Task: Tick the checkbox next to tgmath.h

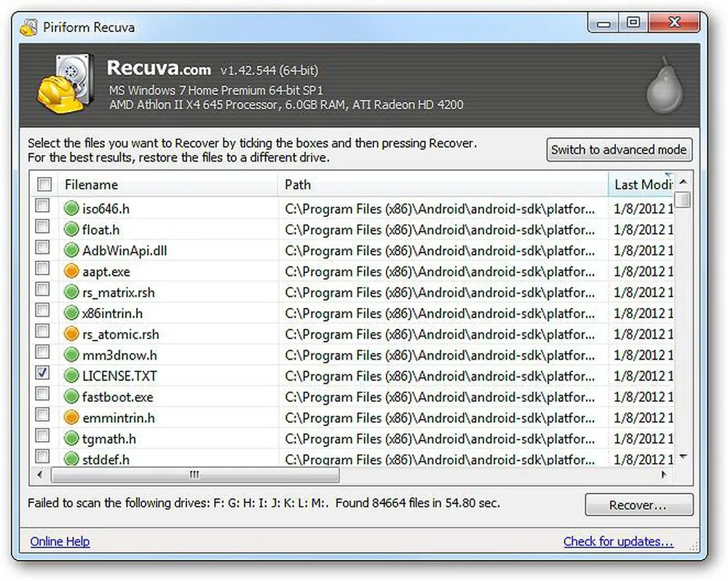Action: [43, 437]
